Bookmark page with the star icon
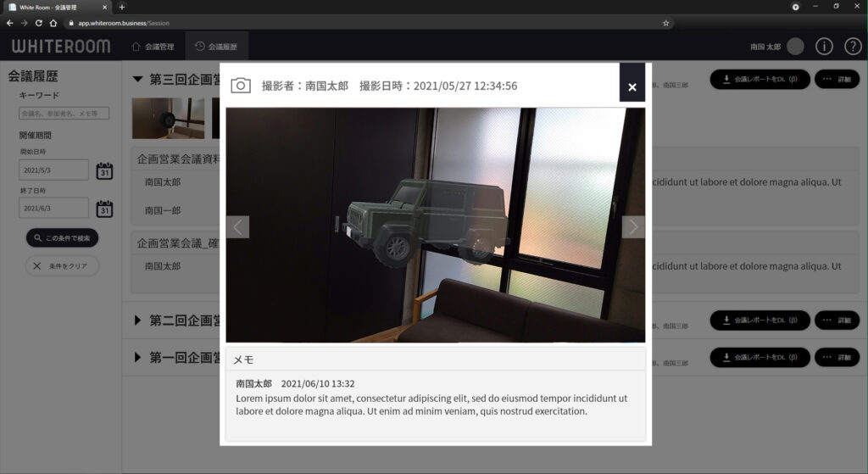 click(x=666, y=23)
